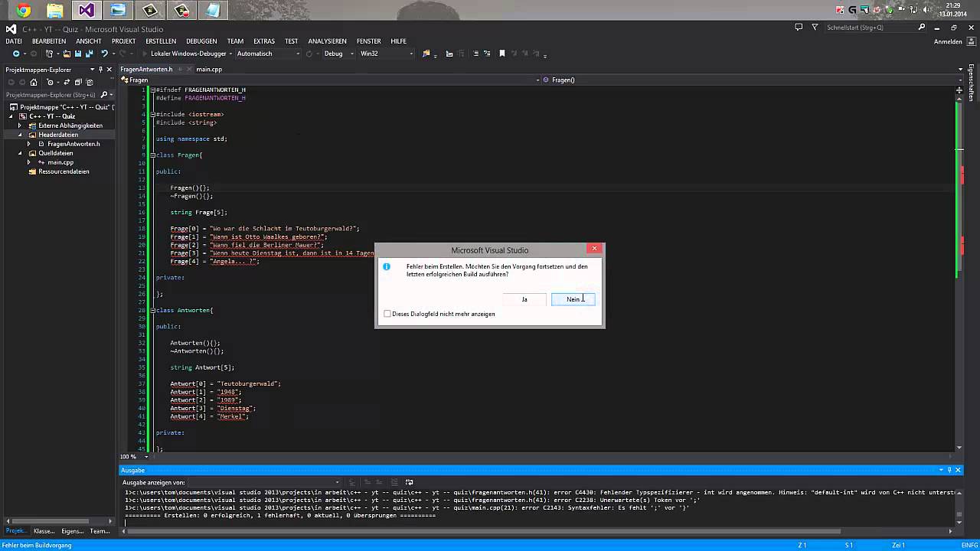Viewport: 980px width, 551px height.
Task: Click the navigate backward toolbar icon
Action: pyautogui.click(x=15, y=54)
